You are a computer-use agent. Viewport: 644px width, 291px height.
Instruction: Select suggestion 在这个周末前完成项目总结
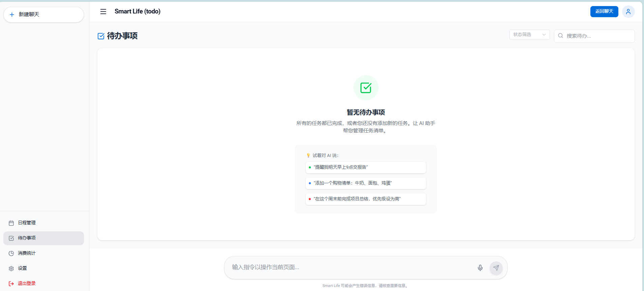[x=366, y=199]
